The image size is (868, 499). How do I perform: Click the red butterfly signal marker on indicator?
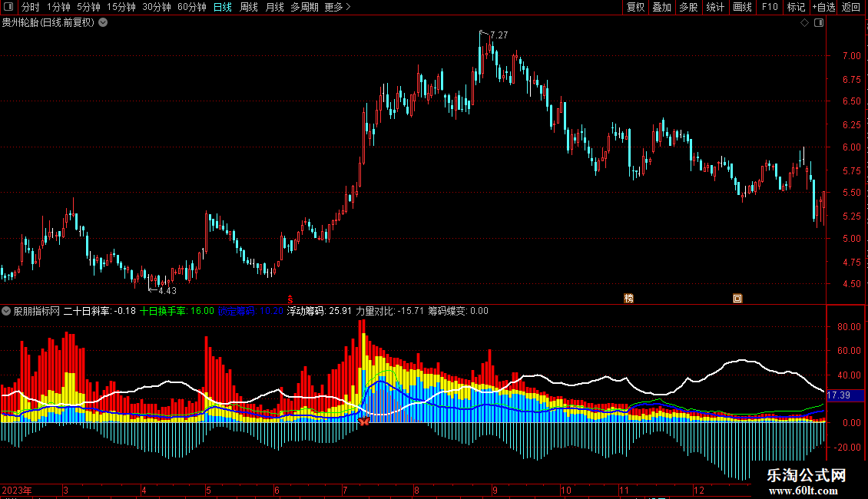363,421
